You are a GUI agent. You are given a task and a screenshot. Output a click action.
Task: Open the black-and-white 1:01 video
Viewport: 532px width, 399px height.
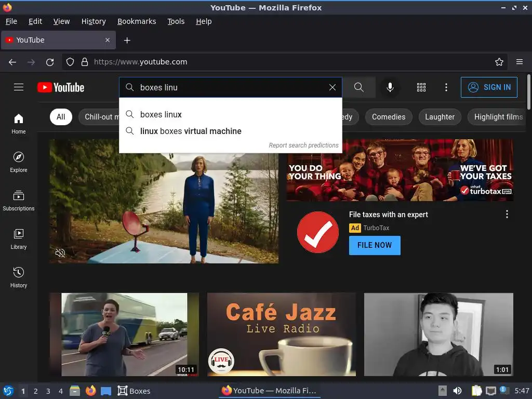point(438,335)
